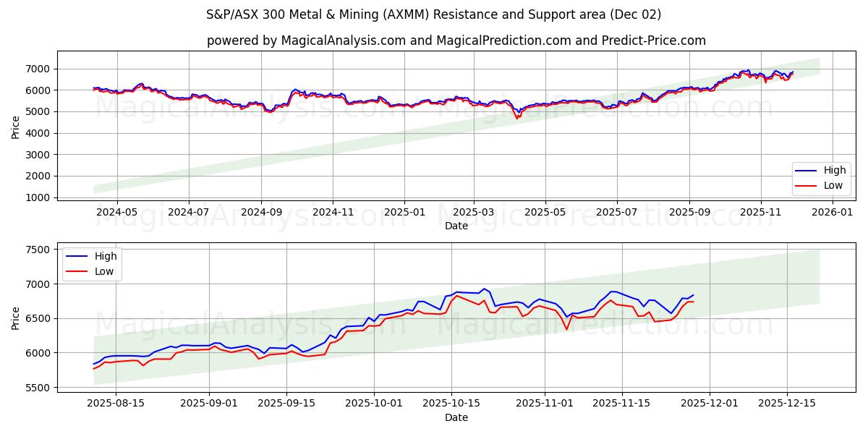
Task: Expand the 2025-12-15 date tick label
Action: click(x=788, y=404)
